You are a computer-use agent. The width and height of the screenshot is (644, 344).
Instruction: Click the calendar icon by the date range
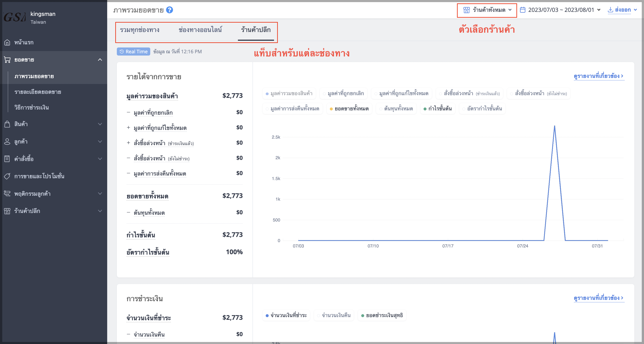point(522,10)
